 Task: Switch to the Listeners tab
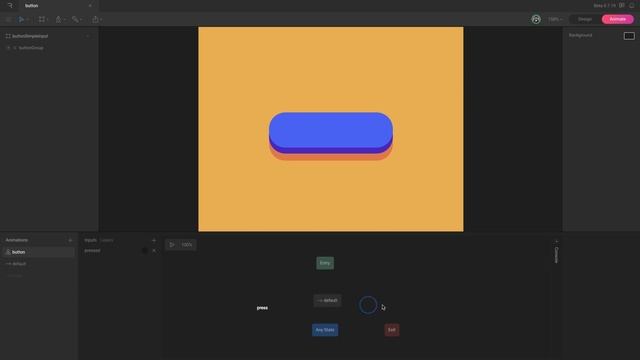click(107, 240)
